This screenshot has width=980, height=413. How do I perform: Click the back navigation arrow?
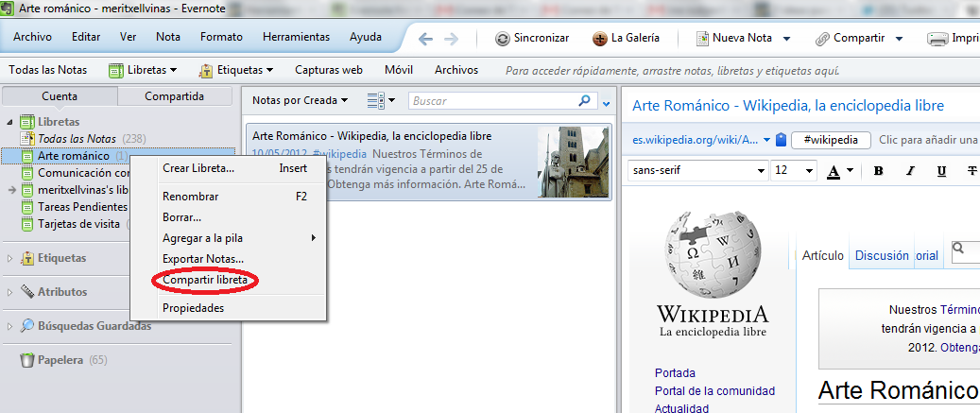[x=425, y=39]
